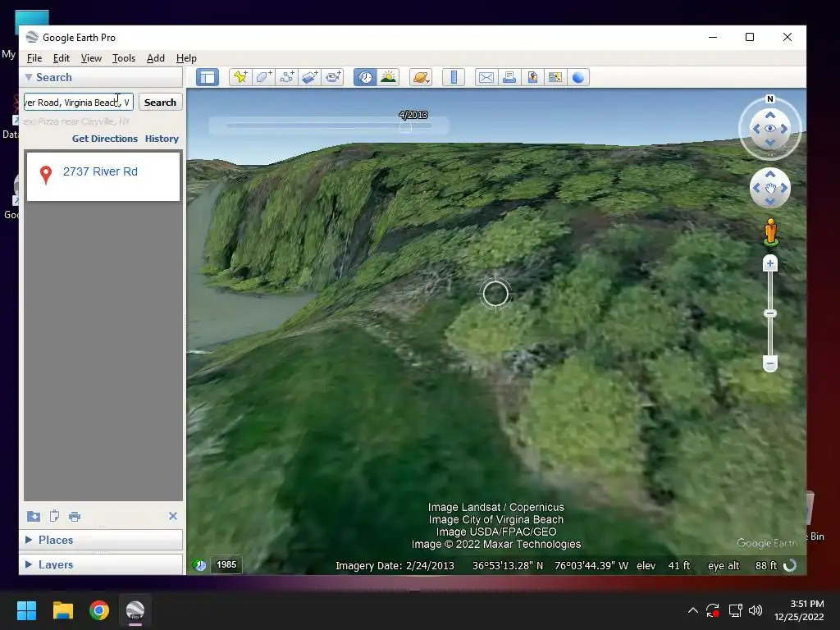Toggle the sidebar visibility button
This screenshot has width=840, height=630.
[208, 77]
